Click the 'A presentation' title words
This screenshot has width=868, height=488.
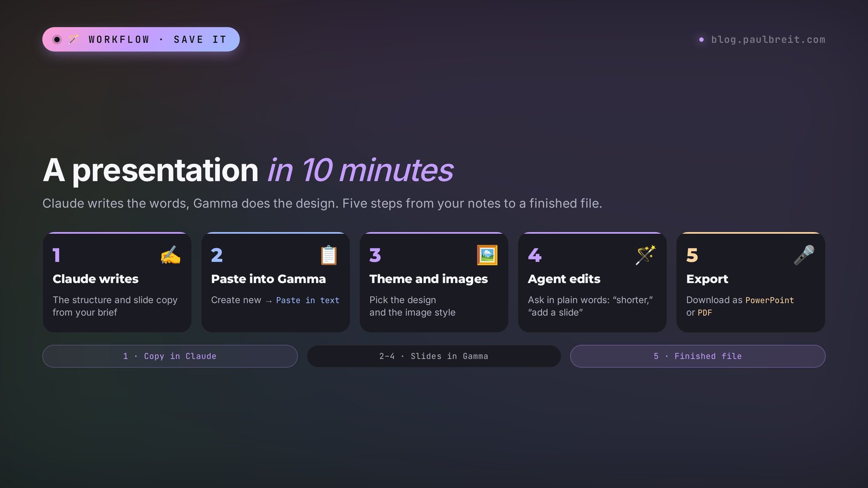pos(151,171)
